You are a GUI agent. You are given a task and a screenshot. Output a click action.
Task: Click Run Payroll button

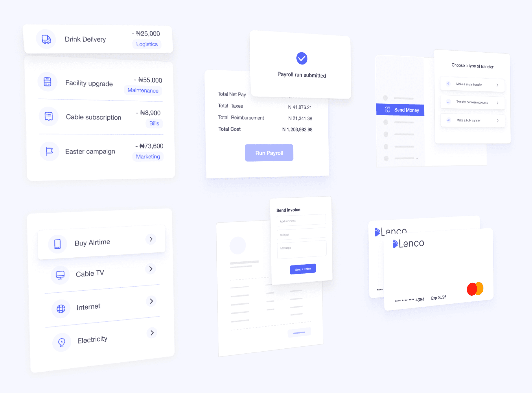tap(269, 153)
